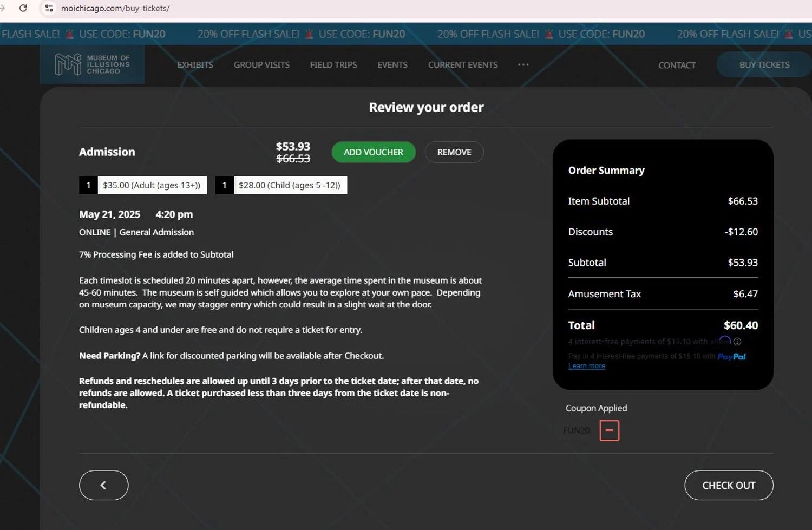The image size is (812, 530).
Task: Click the FUN20 coupon code text
Action: (577, 430)
